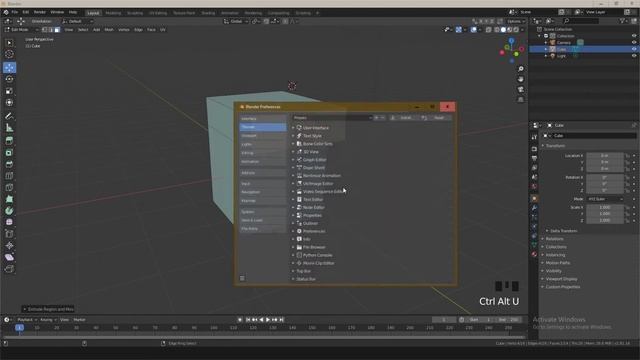Hide the Camera object in outliner
The height and width of the screenshot is (360, 640).
pos(634,42)
